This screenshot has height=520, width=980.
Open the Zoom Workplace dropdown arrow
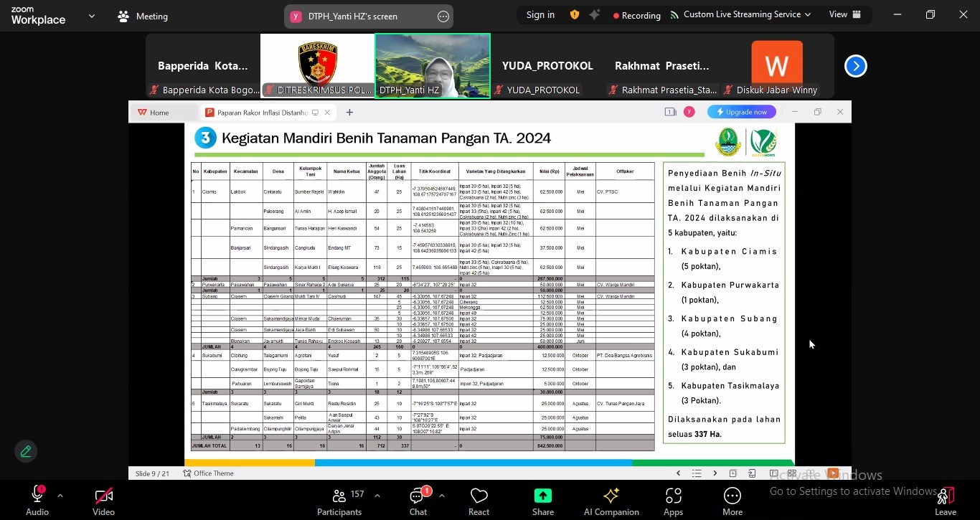point(91,16)
